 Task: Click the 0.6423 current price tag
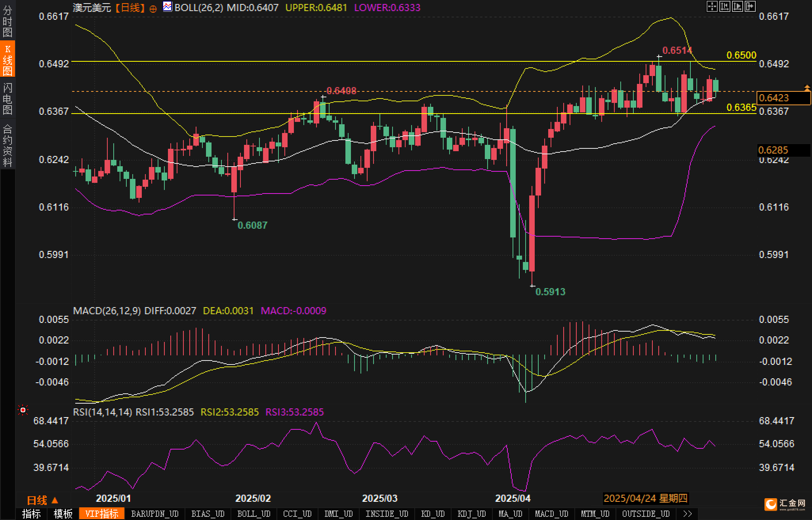pos(782,98)
